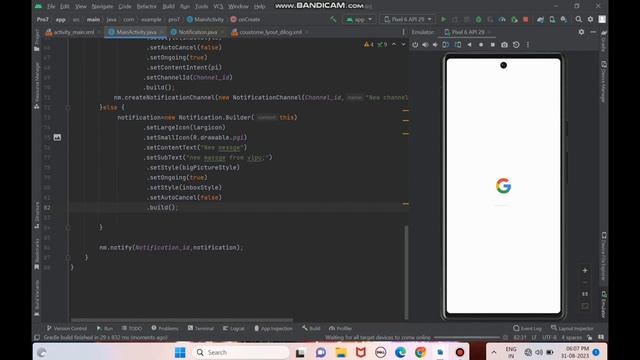Click the editor horizontal scrollbar

tap(182, 320)
